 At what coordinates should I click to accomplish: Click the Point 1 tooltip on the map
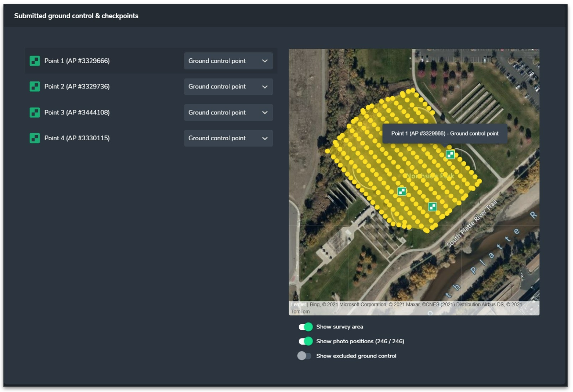[445, 134]
